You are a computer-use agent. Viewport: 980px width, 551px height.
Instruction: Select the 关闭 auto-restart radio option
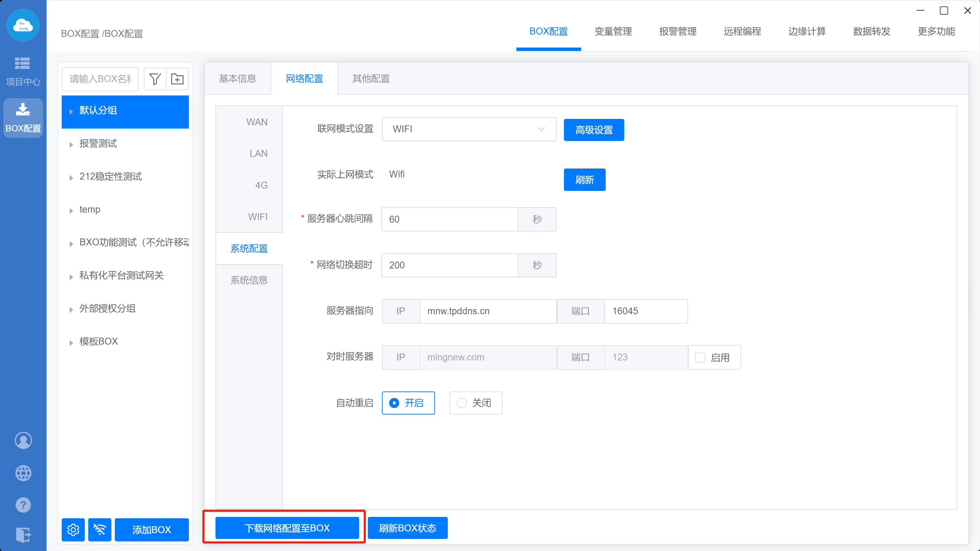(x=476, y=403)
